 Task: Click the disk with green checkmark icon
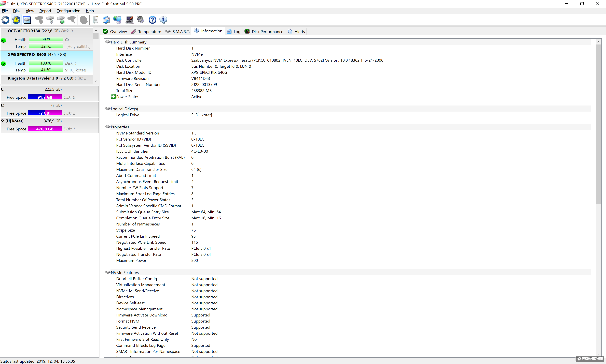click(x=61, y=20)
